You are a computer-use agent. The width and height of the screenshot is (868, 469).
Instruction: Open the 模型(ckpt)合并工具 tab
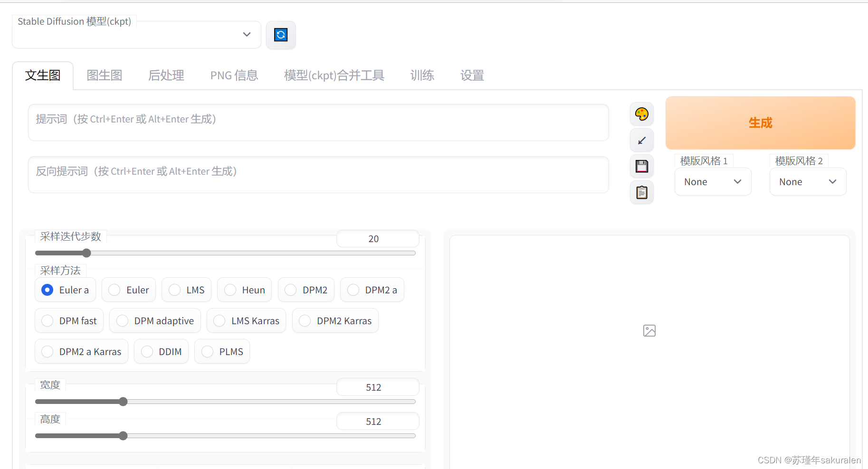334,75
